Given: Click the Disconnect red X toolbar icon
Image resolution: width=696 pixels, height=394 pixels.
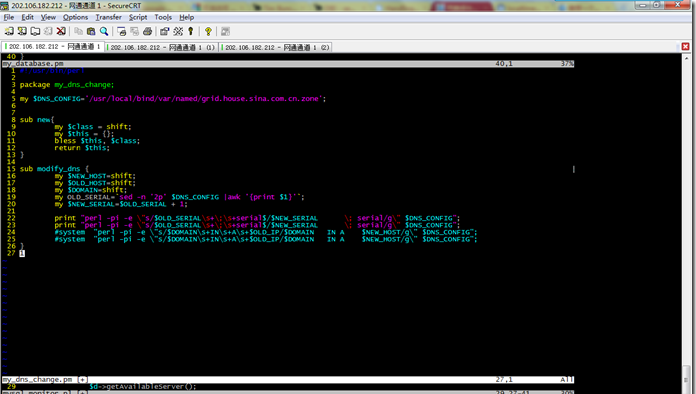Looking at the screenshot, I should pos(61,31).
